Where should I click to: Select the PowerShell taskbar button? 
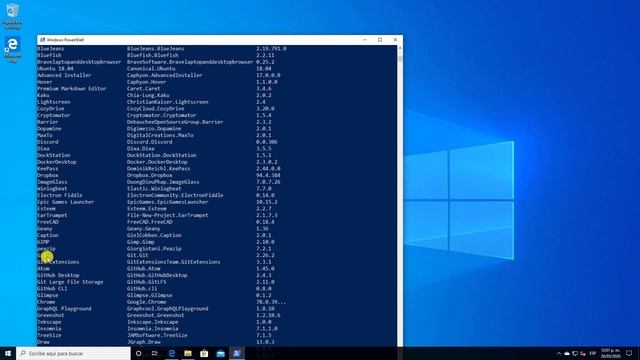237,353
